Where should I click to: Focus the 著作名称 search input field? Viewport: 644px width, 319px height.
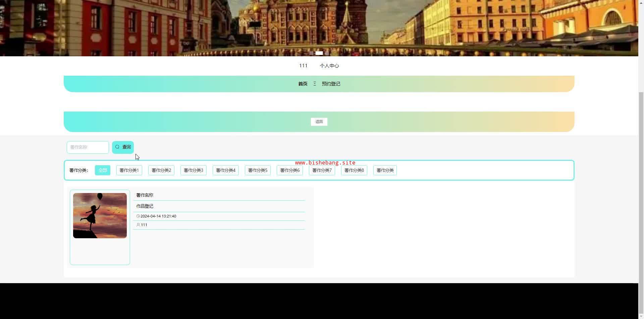coord(88,147)
